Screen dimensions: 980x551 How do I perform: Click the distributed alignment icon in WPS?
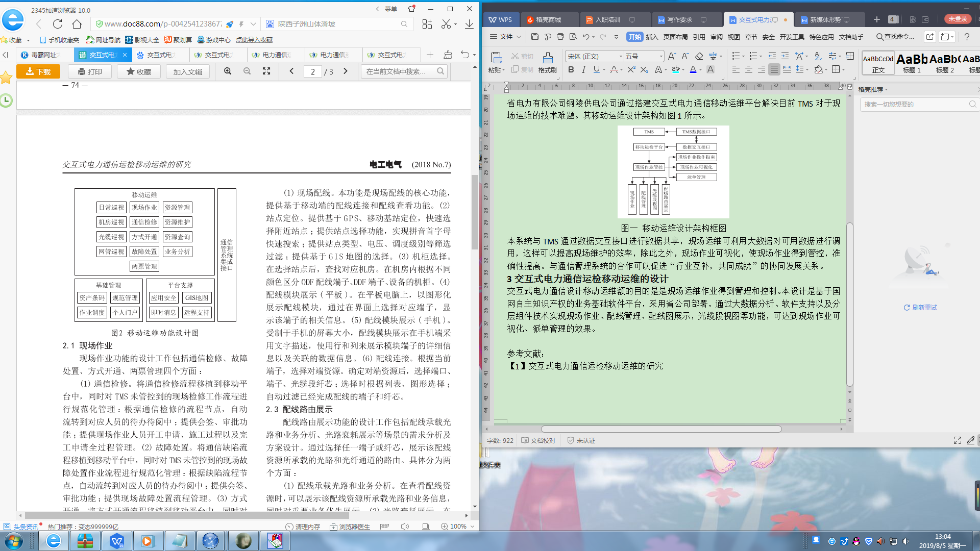(x=787, y=69)
